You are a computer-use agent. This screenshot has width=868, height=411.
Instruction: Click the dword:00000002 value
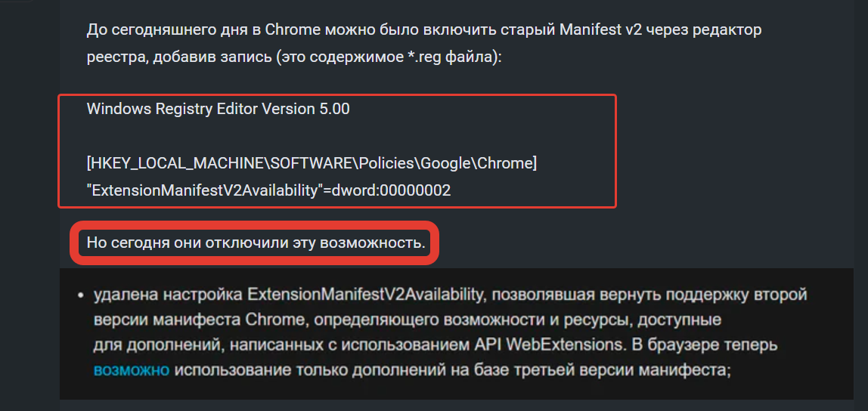point(392,190)
